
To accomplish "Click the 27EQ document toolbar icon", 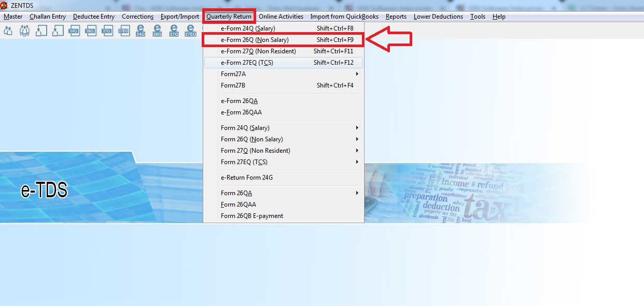I will pos(123,31).
